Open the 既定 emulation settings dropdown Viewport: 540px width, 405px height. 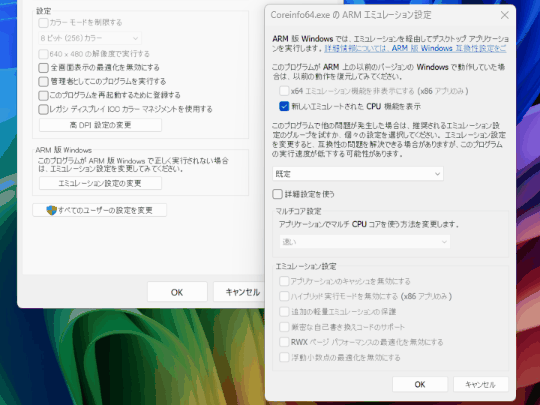click(x=358, y=174)
